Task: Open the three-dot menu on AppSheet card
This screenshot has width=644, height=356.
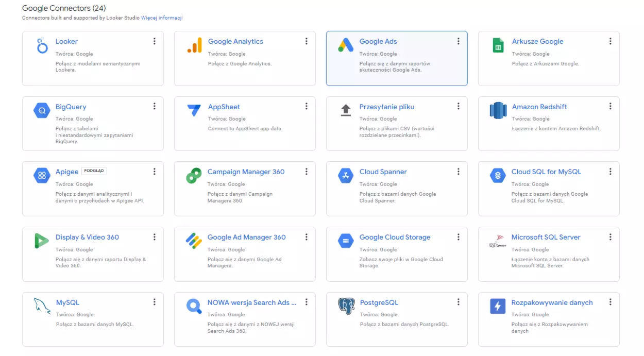Action: pyautogui.click(x=307, y=106)
